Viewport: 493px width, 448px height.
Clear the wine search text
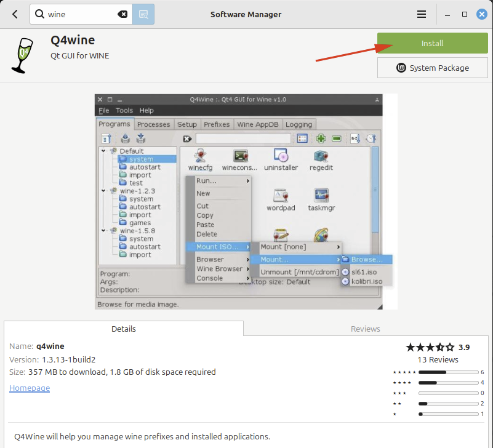coord(122,14)
